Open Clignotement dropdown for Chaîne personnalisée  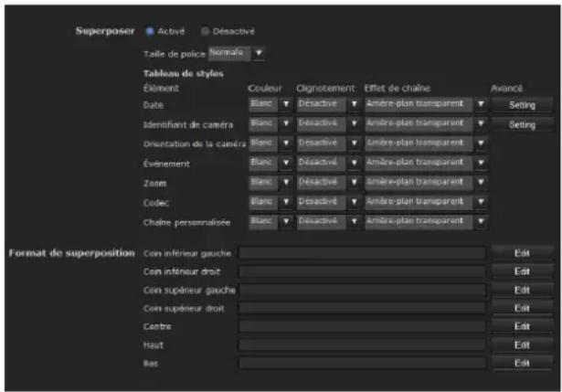(x=329, y=221)
